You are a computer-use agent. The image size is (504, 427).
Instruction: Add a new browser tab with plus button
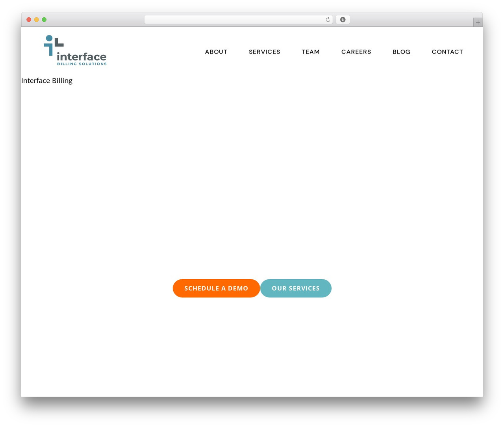tap(478, 22)
